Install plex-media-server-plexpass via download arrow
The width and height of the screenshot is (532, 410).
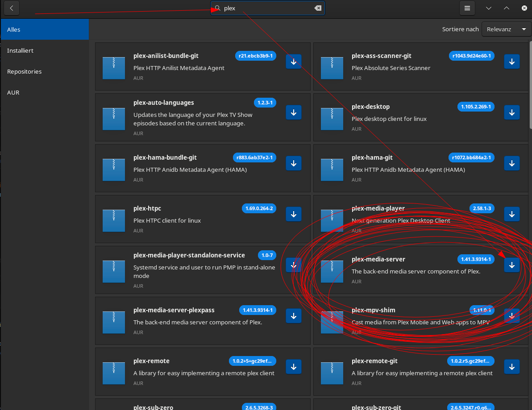[294, 316]
